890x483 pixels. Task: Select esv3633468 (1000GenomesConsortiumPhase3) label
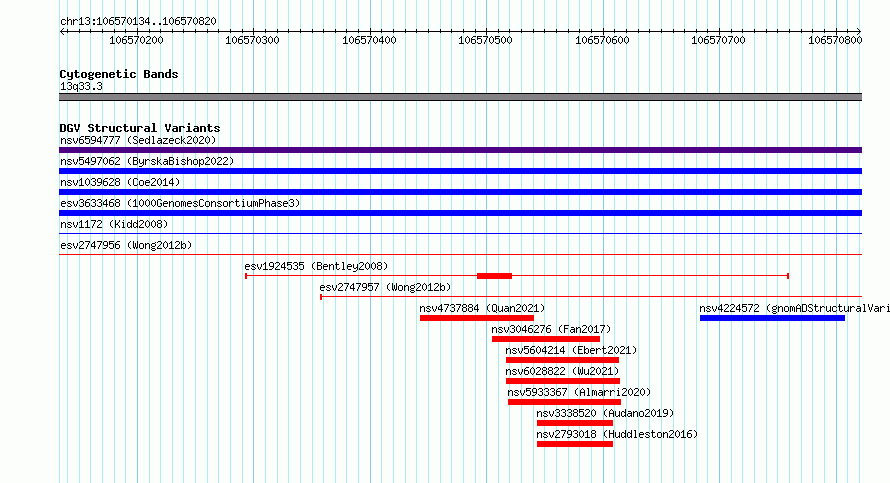[180, 203]
